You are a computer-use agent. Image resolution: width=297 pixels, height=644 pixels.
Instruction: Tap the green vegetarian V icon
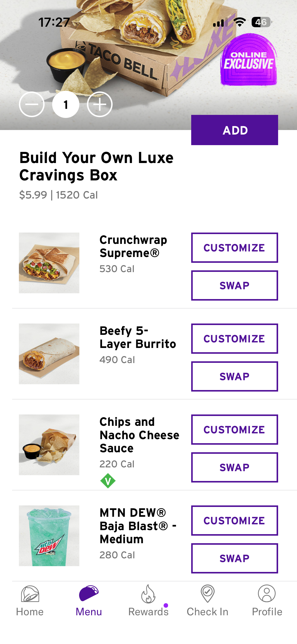(x=108, y=481)
